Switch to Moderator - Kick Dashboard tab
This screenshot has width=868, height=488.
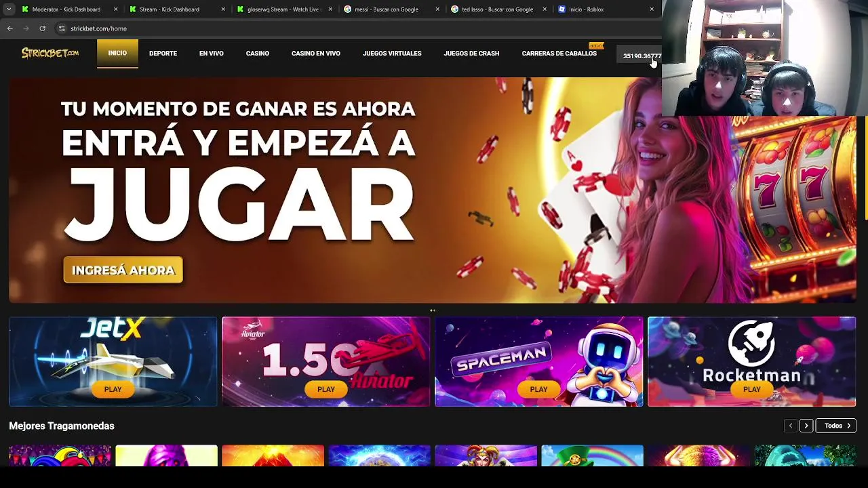tap(66, 9)
